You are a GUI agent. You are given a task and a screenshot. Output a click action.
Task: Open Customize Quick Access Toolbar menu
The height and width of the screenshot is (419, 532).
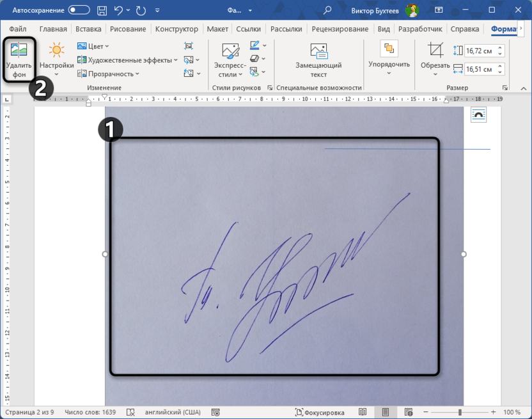tap(157, 10)
